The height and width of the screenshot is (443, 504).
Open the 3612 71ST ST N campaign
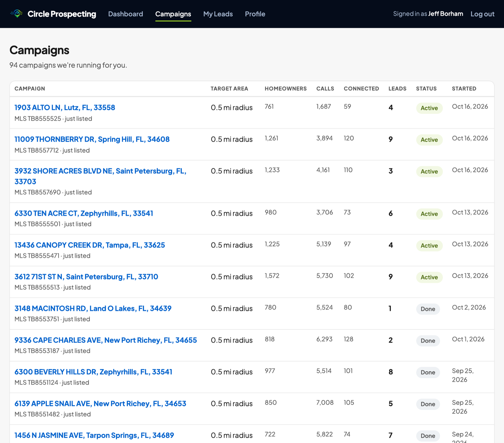click(x=86, y=277)
